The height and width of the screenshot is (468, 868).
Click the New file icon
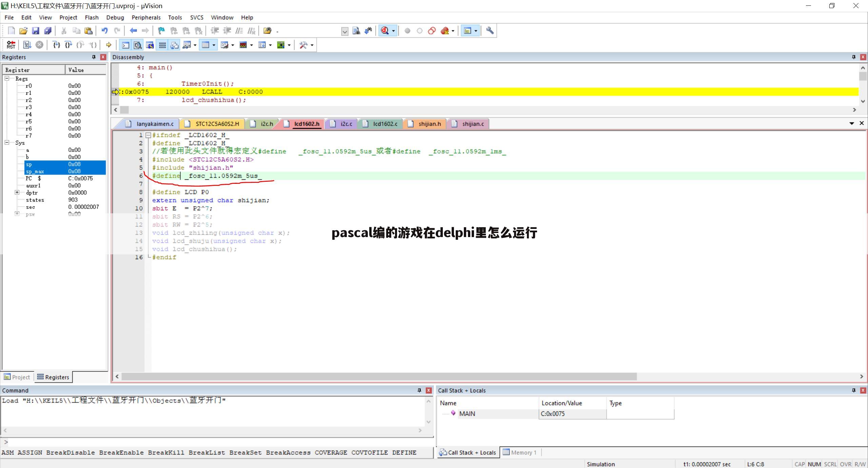pos(11,31)
